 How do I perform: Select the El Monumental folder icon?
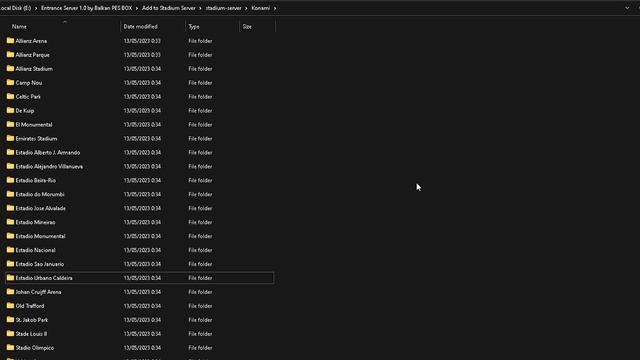point(10,124)
